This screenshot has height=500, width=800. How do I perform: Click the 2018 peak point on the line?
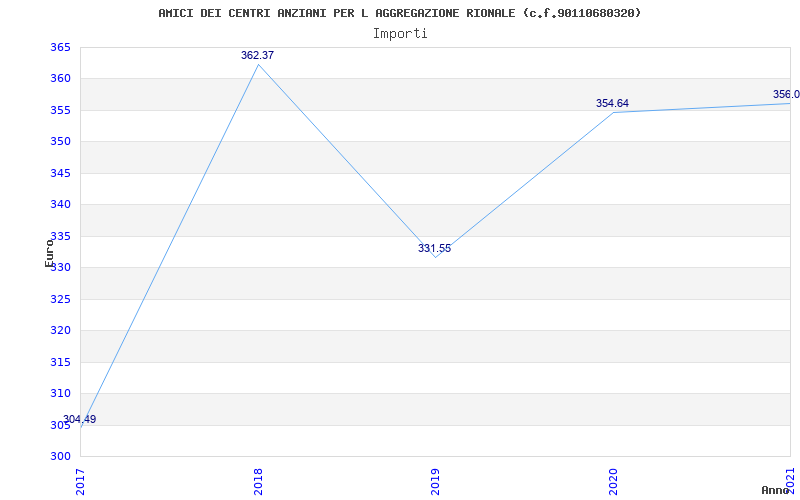pyautogui.click(x=258, y=64)
